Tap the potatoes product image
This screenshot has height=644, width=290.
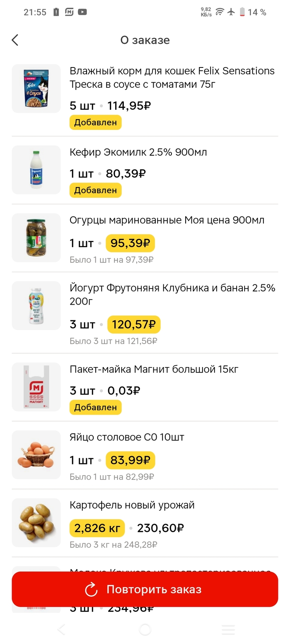36,523
